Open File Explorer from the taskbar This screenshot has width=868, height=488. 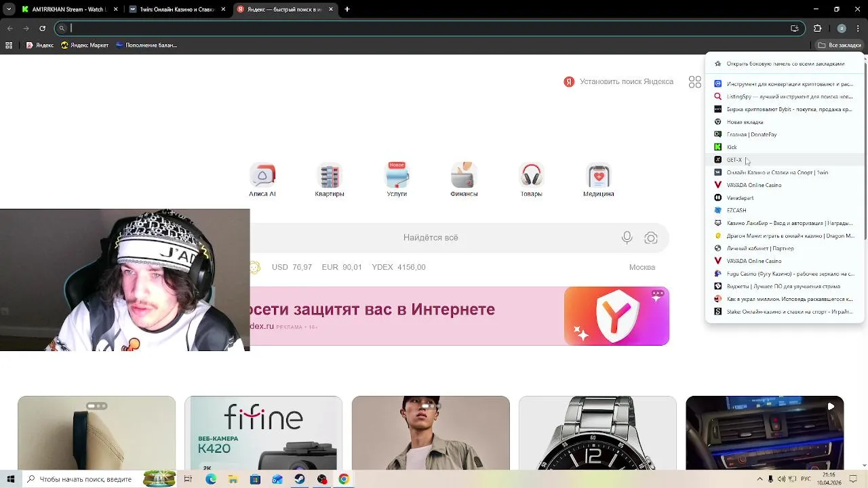[233, 479]
